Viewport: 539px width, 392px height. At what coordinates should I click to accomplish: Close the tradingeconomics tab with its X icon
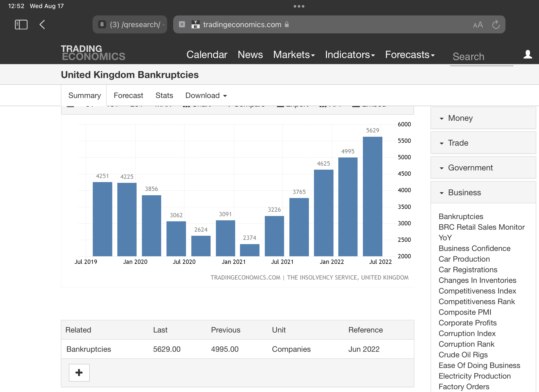tap(182, 24)
